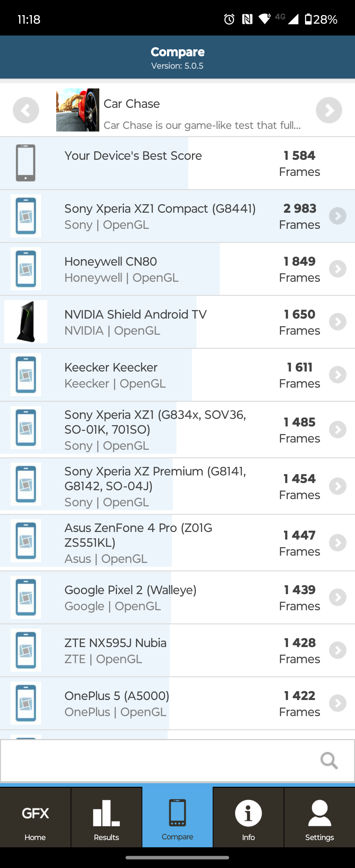The height and width of the screenshot is (868, 355).
Task: Switch to the Home tab
Action: [x=35, y=818]
